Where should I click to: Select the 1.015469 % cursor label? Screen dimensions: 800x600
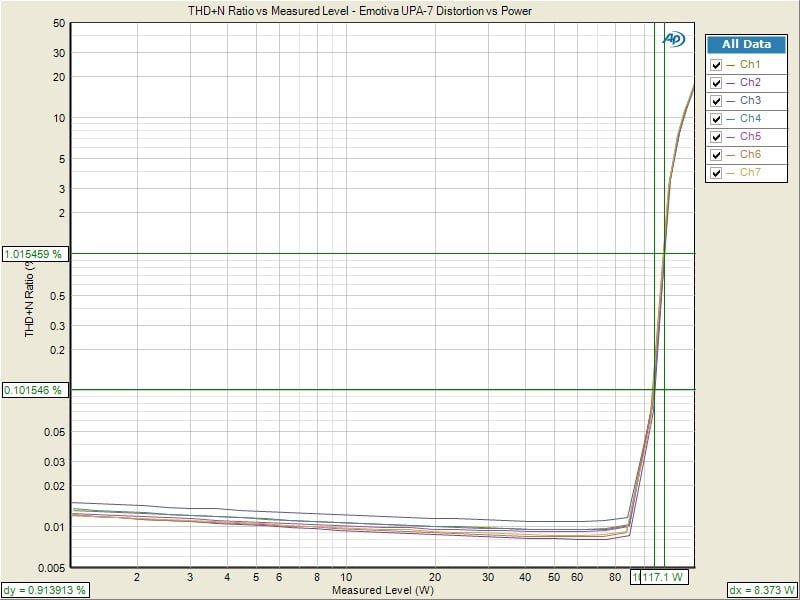click(35, 254)
